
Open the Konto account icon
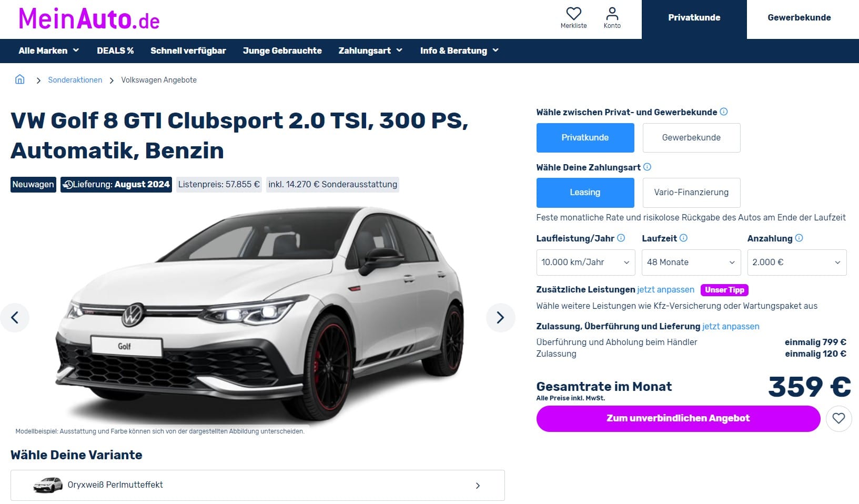pyautogui.click(x=612, y=14)
